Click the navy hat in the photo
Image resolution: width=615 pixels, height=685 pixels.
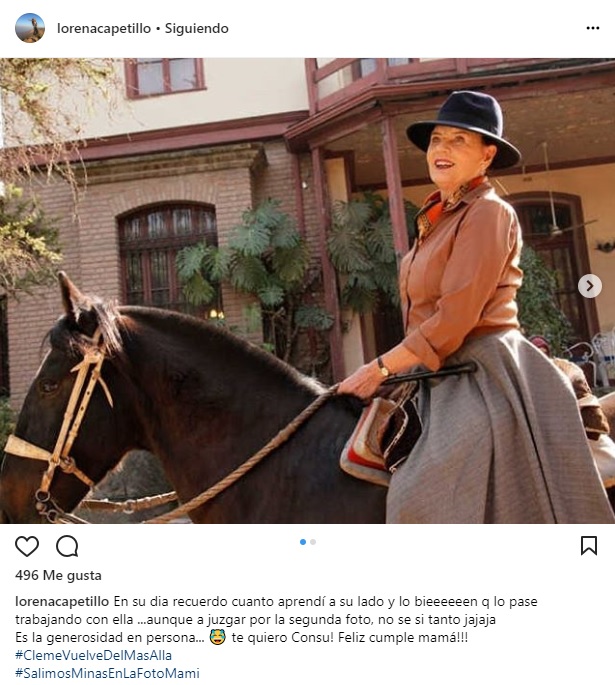pos(464,128)
